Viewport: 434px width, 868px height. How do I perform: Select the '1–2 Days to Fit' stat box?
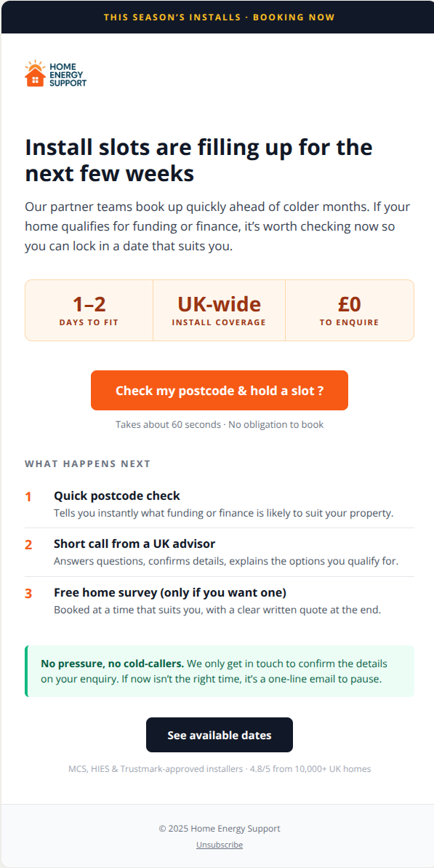pyautogui.click(x=89, y=310)
